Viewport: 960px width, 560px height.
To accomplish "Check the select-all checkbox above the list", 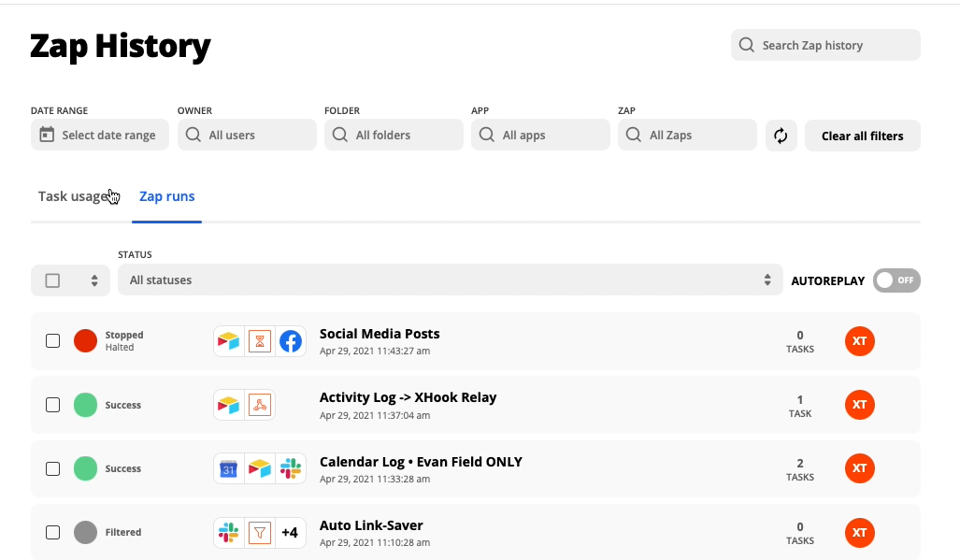I will pyautogui.click(x=52, y=280).
